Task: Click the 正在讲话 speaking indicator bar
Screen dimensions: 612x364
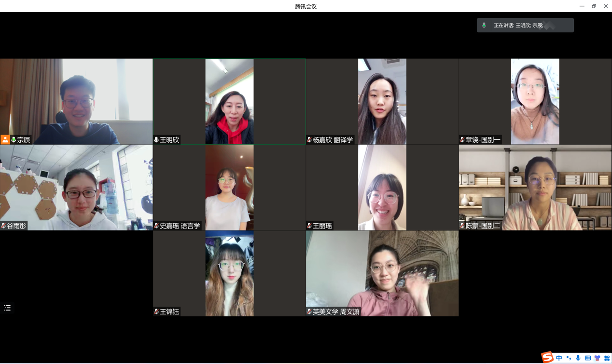Action: point(525,26)
